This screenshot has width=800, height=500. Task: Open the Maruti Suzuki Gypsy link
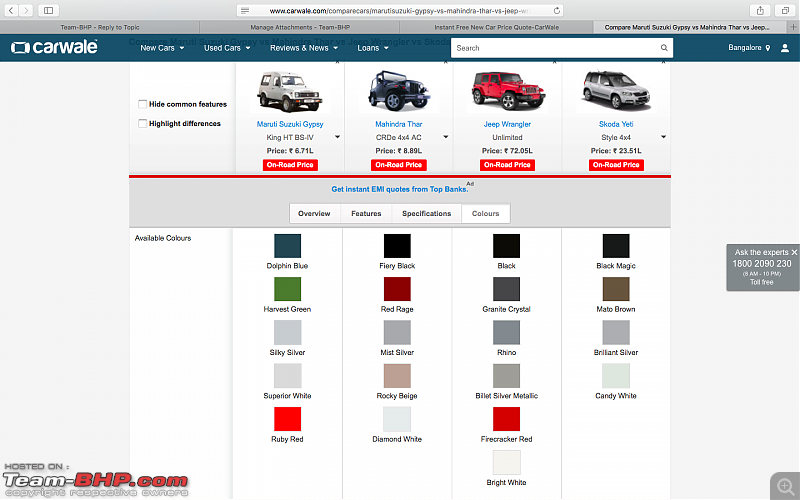click(290, 124)
